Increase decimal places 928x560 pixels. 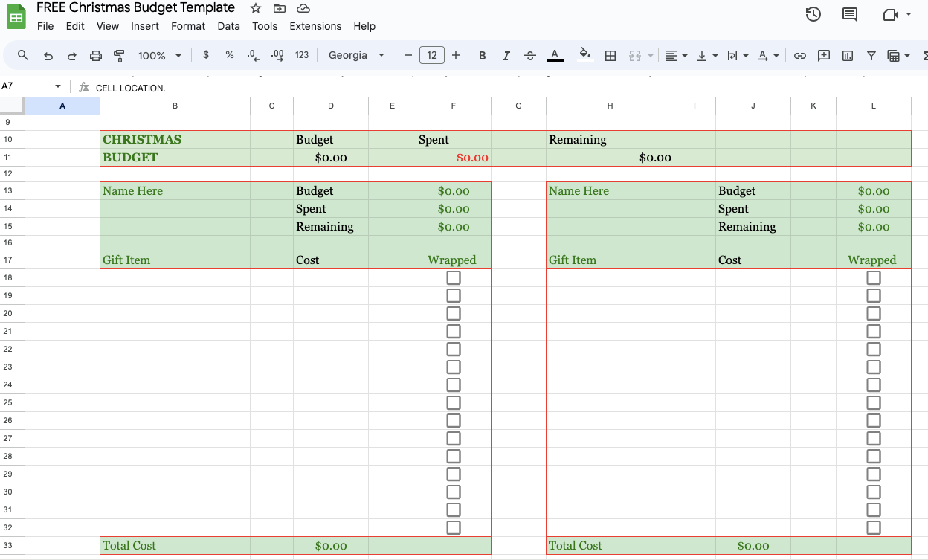[x=277, y=56]
